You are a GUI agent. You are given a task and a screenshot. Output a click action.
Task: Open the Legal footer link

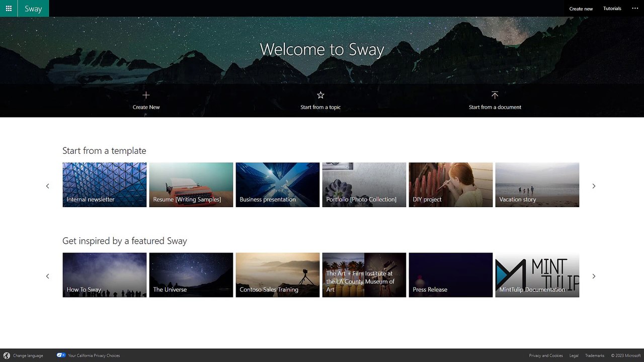(574, 355)
